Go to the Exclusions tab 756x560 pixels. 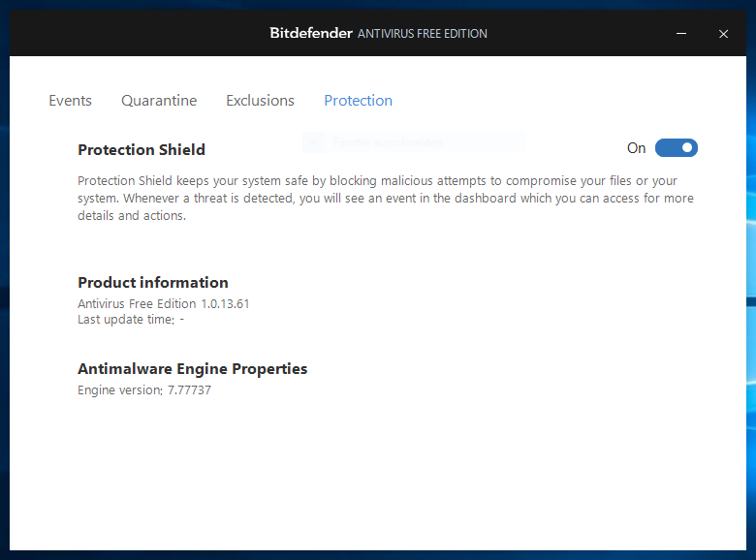pos(260,101)
